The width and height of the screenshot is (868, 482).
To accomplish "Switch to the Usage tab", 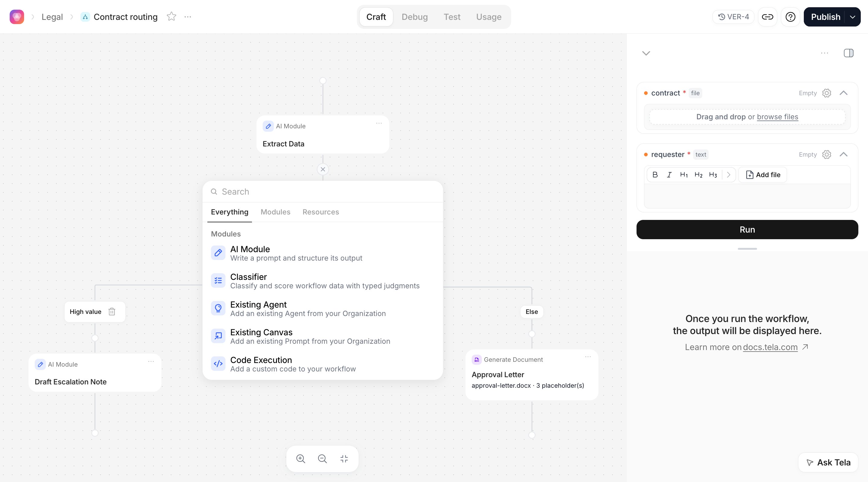I will pos(489,17).
